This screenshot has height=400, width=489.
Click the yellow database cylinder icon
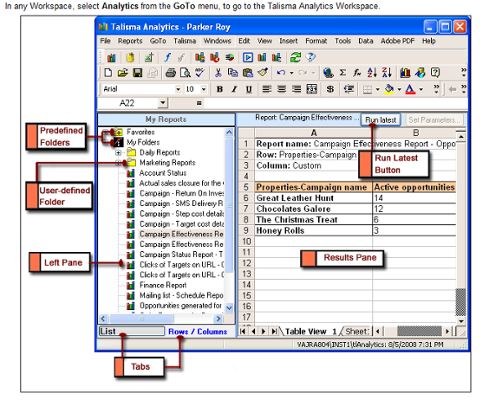130,57
